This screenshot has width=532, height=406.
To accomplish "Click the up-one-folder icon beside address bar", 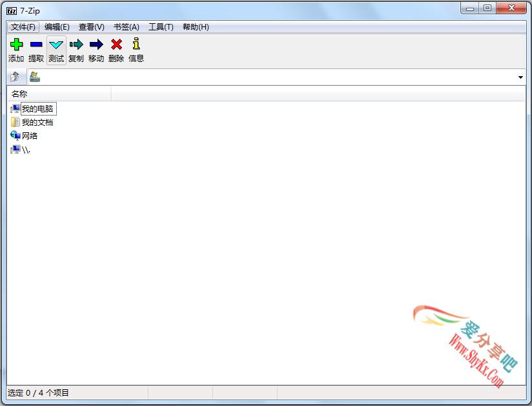I will pos(15,77).
